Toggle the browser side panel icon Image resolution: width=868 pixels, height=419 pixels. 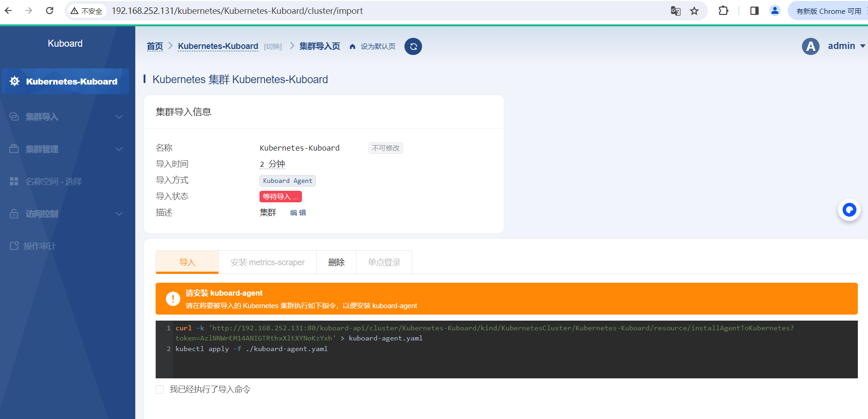click(x=754, y=11)
